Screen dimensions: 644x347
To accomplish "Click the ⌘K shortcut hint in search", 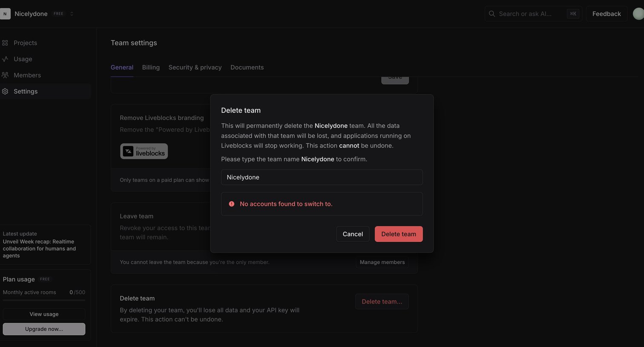I will (x=573, y=14).
